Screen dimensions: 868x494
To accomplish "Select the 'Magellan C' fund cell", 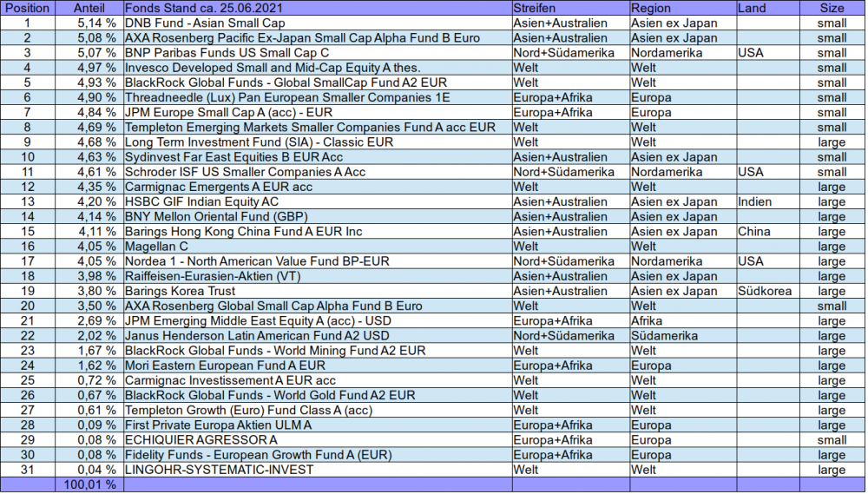I will click(x=318, y=247).
